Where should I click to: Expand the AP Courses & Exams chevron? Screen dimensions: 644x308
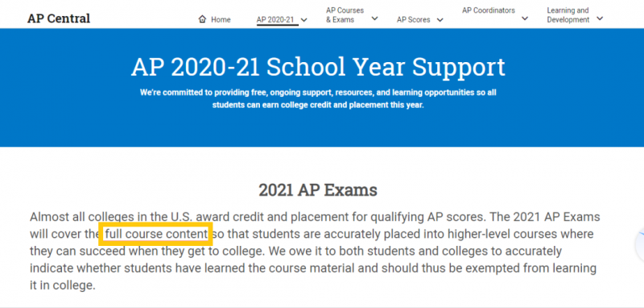pos(374,18)
